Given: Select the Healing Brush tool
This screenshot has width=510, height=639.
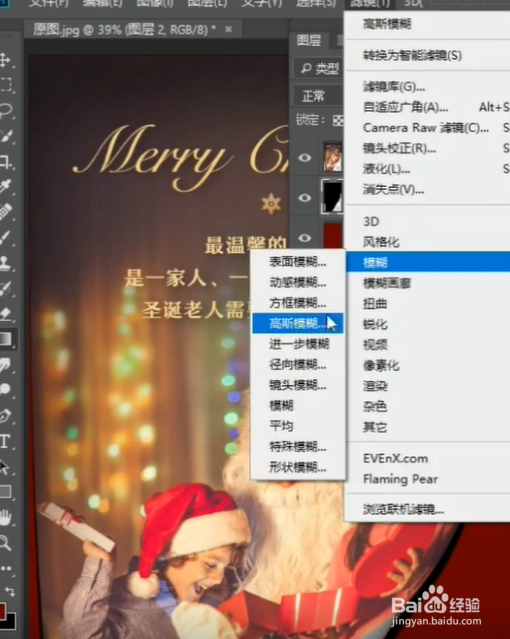Looking at the screenshot, I should coord(6,212).
